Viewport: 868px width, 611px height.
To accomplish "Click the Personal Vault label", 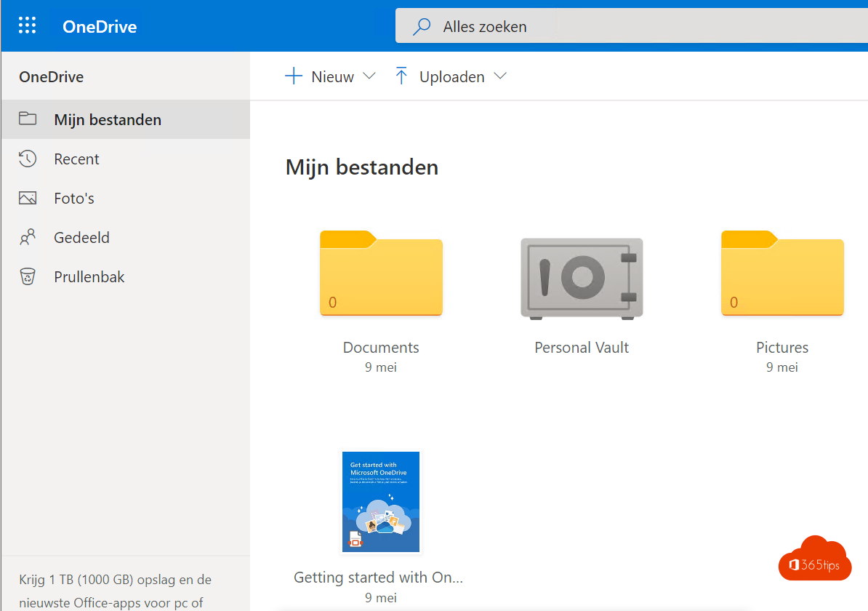I will click(582, 347).
